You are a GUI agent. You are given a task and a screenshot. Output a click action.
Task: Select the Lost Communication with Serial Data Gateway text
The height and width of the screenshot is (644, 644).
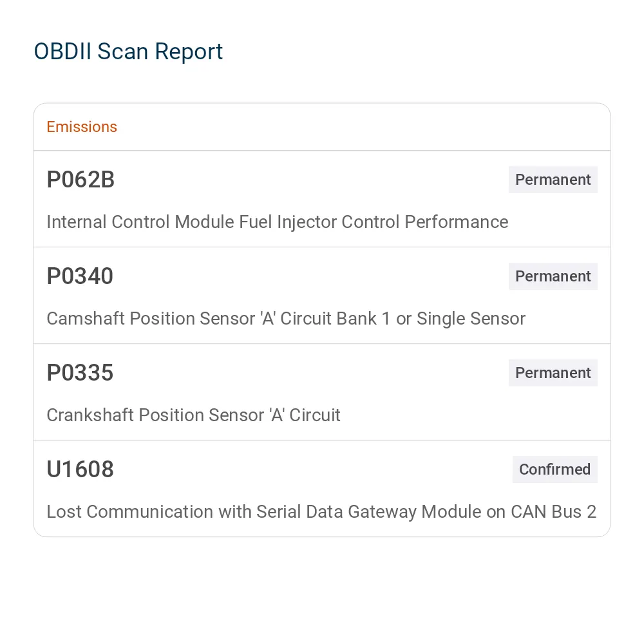coord(321,512)
